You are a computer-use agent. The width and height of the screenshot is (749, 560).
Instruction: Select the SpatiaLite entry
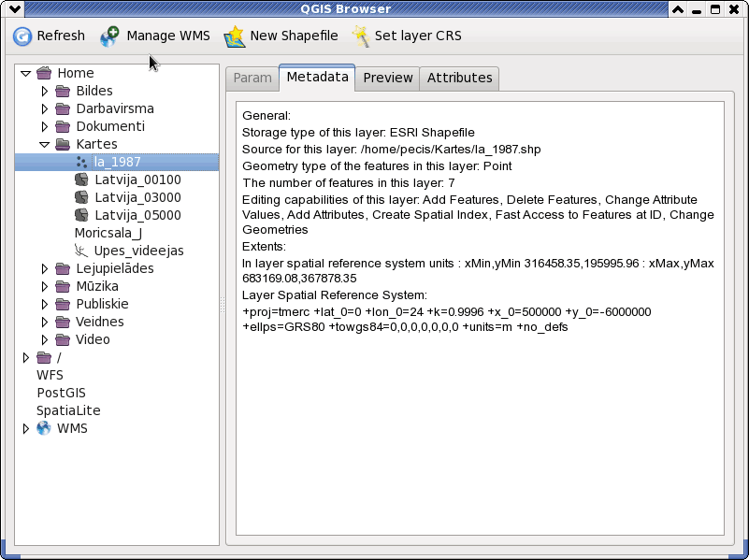click(68, 410)
